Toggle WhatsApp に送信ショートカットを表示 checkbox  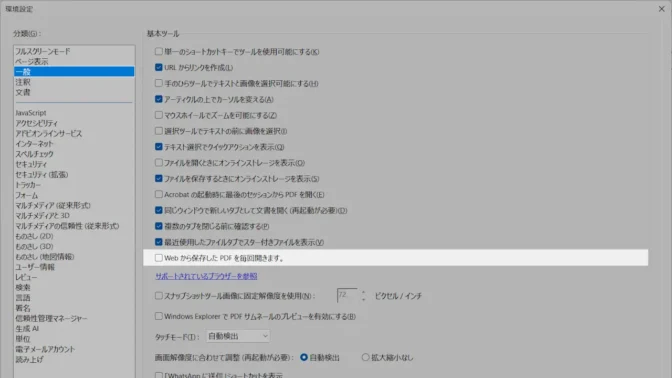point(159,375)
